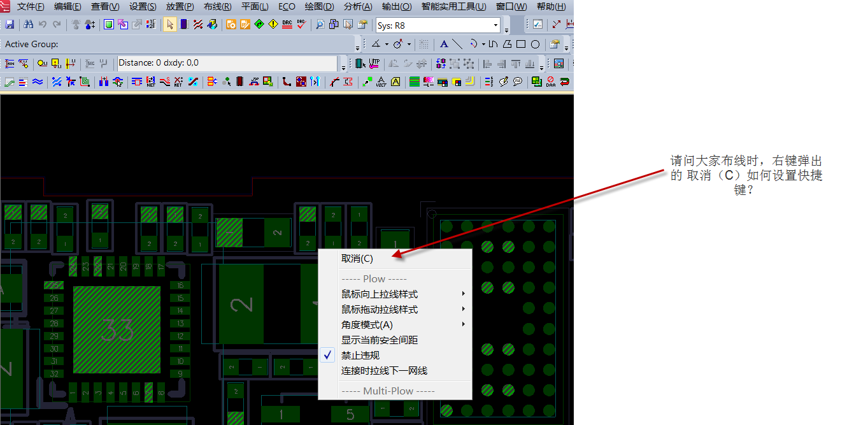The image size is (868, 425).
Task: Choose 连接时拉线下一网线 menu entry
Action: coord(395,370)
